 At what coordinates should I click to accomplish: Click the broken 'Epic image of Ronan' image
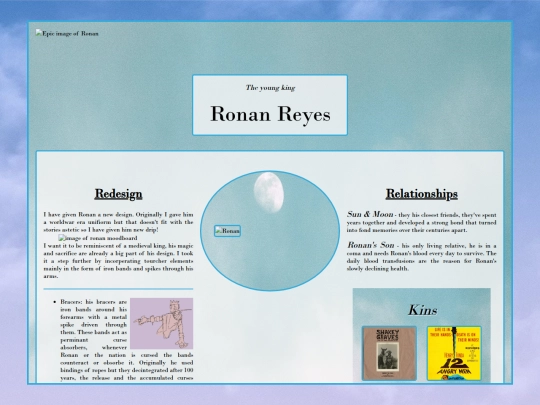67,33
